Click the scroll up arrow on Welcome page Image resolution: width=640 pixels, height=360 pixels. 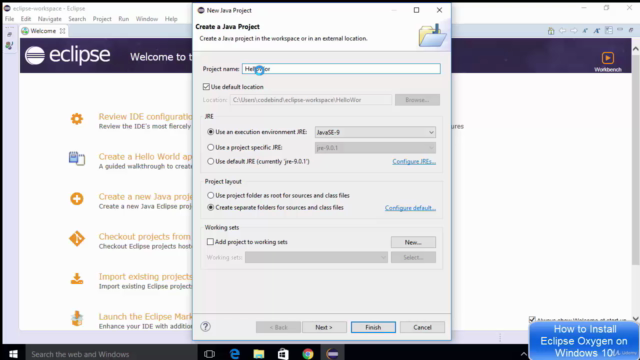(x=636, y=49)
